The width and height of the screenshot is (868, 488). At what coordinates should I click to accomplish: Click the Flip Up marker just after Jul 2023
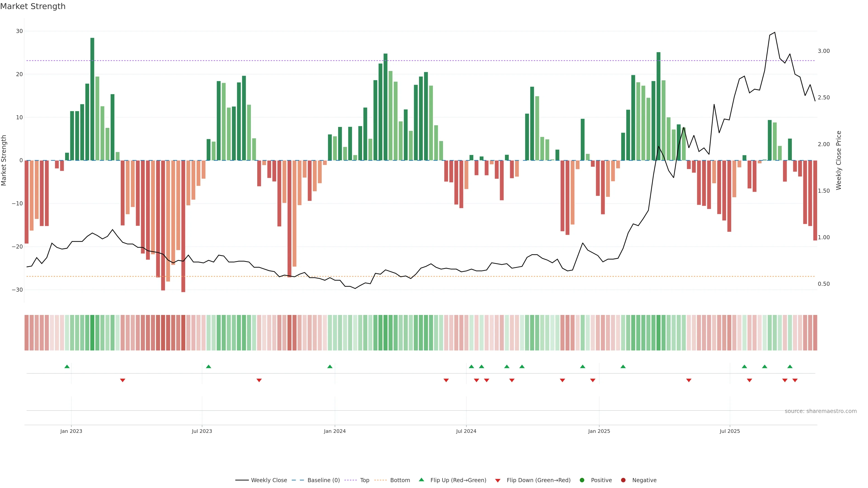209,366
